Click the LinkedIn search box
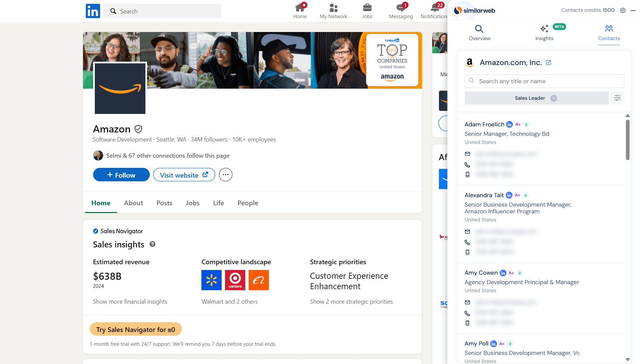The height and width of the screenshot is (364, 640). [x=162, y=11]
